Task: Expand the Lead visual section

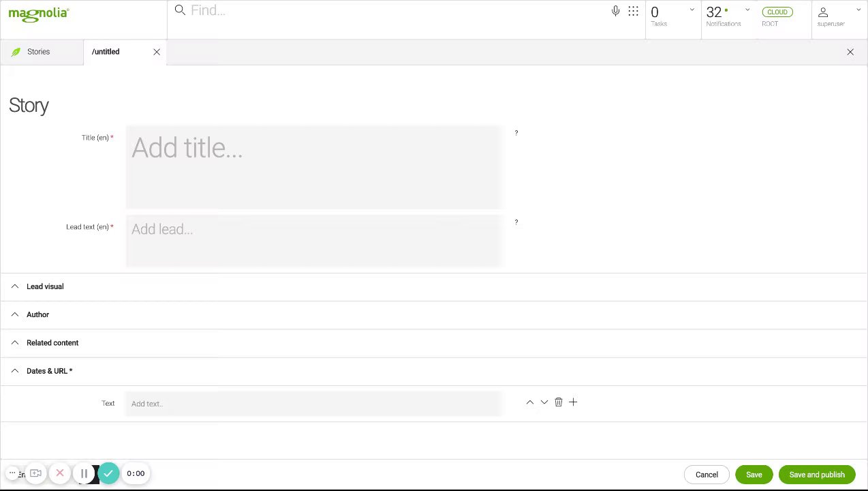Action: [x=45, y=286]
